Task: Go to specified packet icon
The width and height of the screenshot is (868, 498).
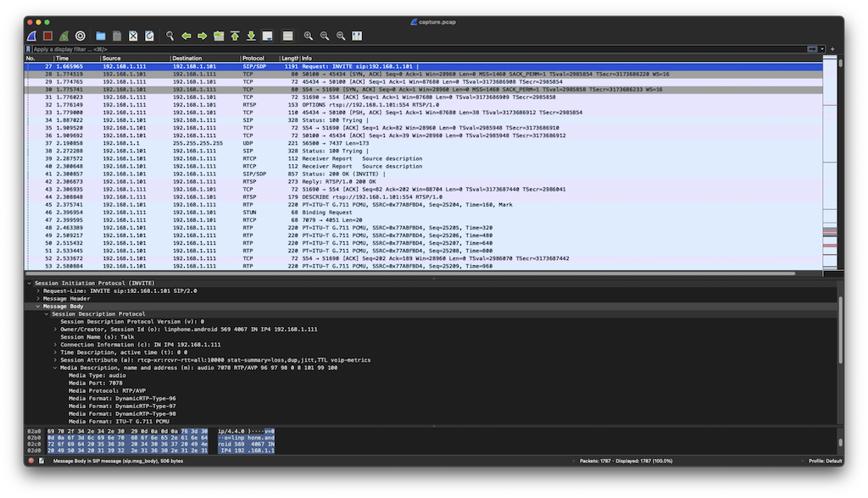Action: (219, 36)
